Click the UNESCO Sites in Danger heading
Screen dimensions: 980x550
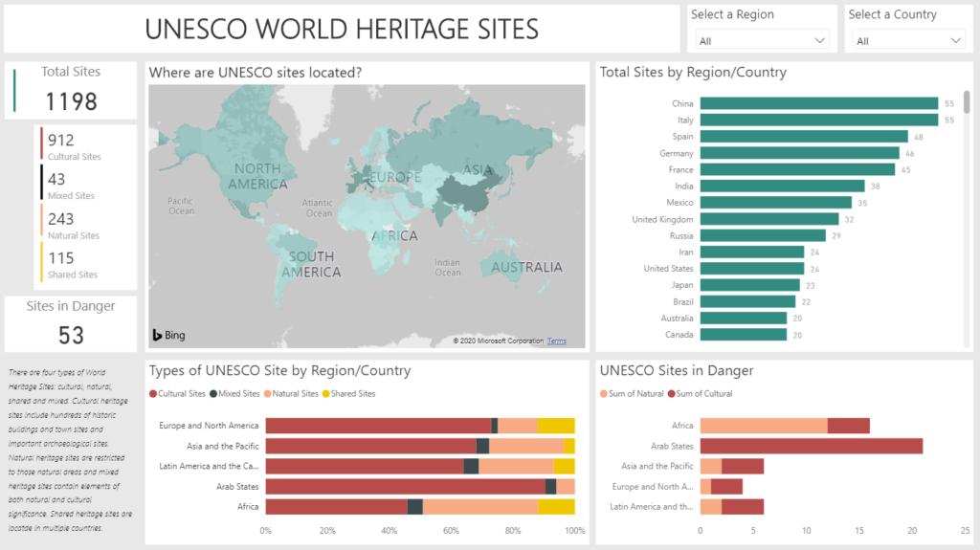coord(677,370)
